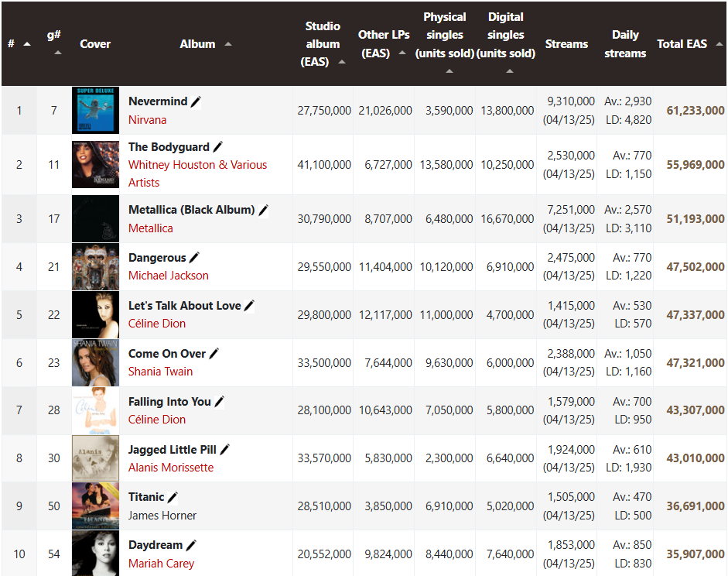
Task: Open the Come On Over cover thumbnail
Action: click(x=95, y=362)
